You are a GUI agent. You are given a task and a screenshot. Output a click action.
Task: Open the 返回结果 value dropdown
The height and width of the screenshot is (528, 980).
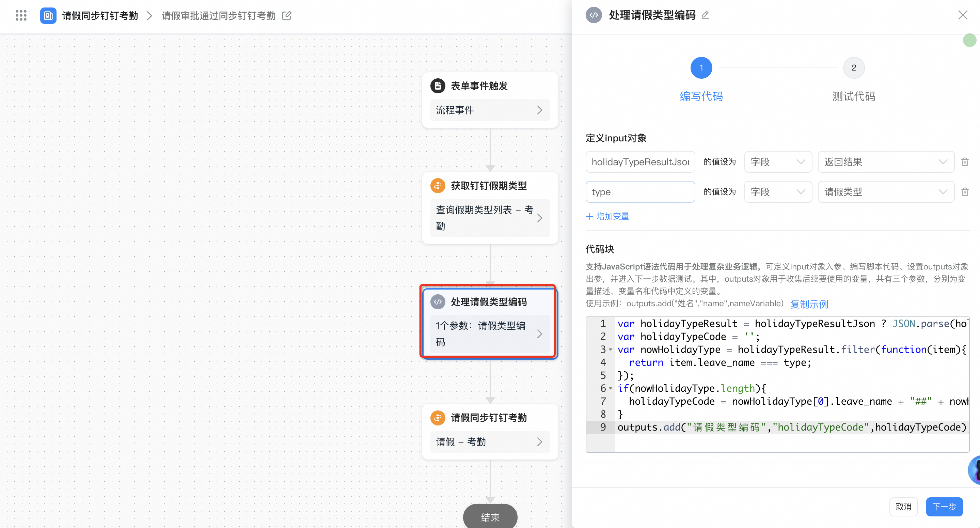coord(886,162)
